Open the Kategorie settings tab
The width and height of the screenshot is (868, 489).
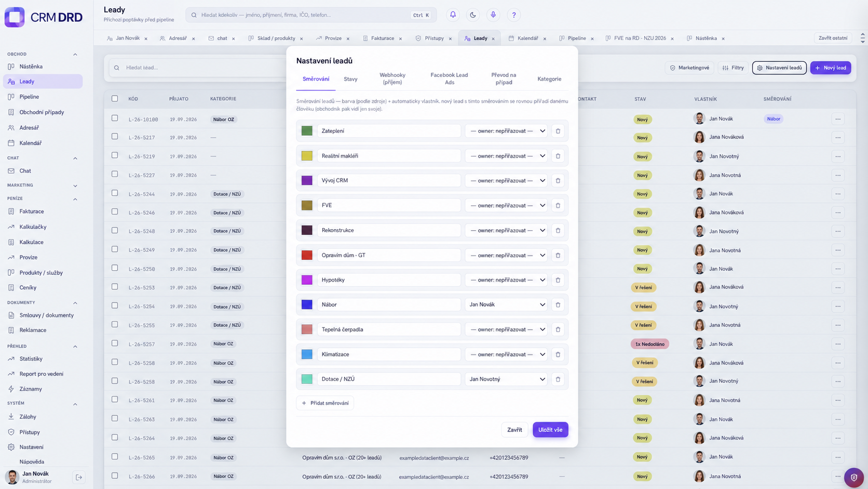[x=549, y=79]
